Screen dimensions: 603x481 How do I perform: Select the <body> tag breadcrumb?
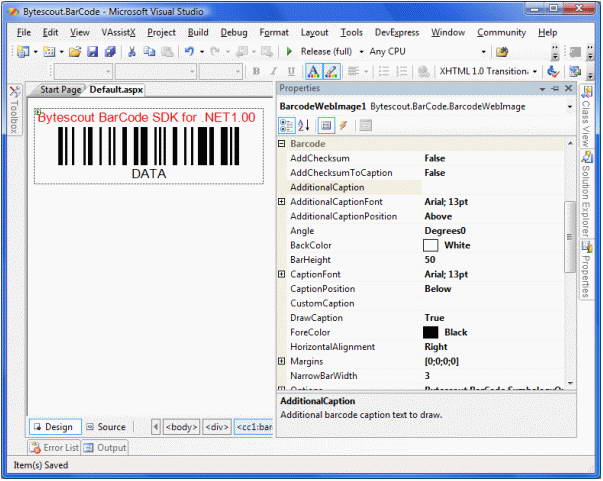pyautogui.click(x=182, y=427)
